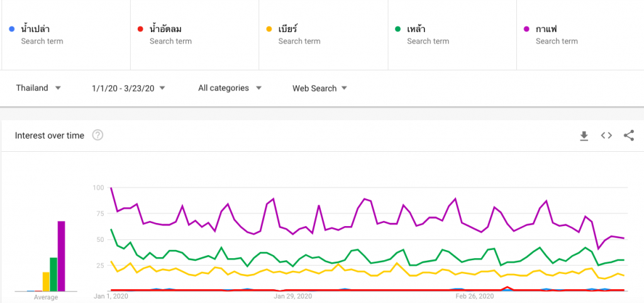Click the purple Average bar
The image size is (644, 303).
[61, 256]
